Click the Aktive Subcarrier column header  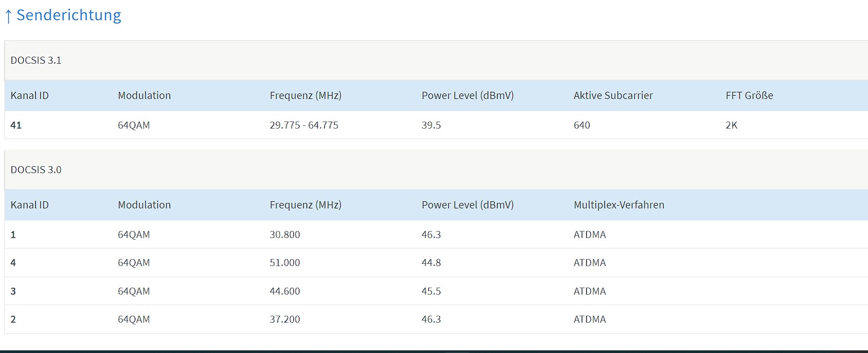click(613, 96)
